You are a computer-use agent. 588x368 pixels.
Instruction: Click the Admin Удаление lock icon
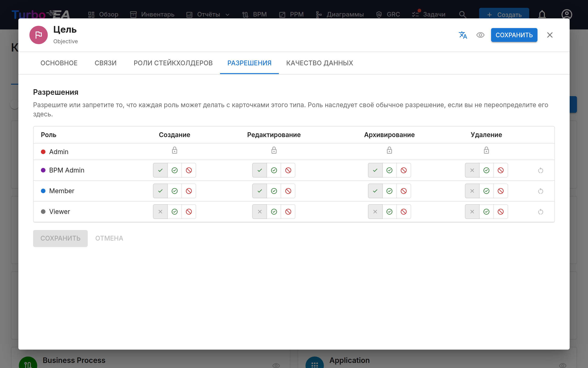[486, 150]
